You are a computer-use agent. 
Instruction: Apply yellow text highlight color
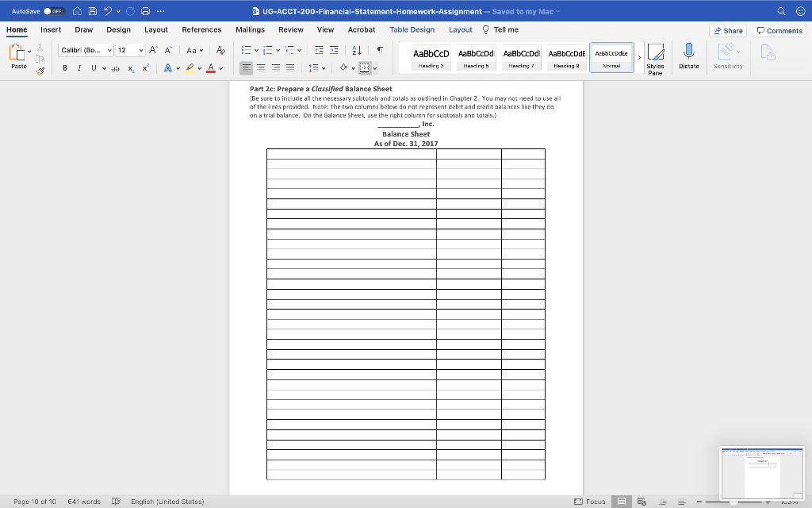click(190, 68)
